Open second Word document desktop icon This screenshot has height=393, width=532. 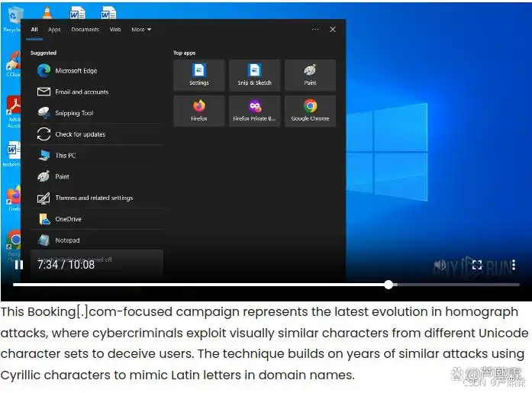point(108,12)
